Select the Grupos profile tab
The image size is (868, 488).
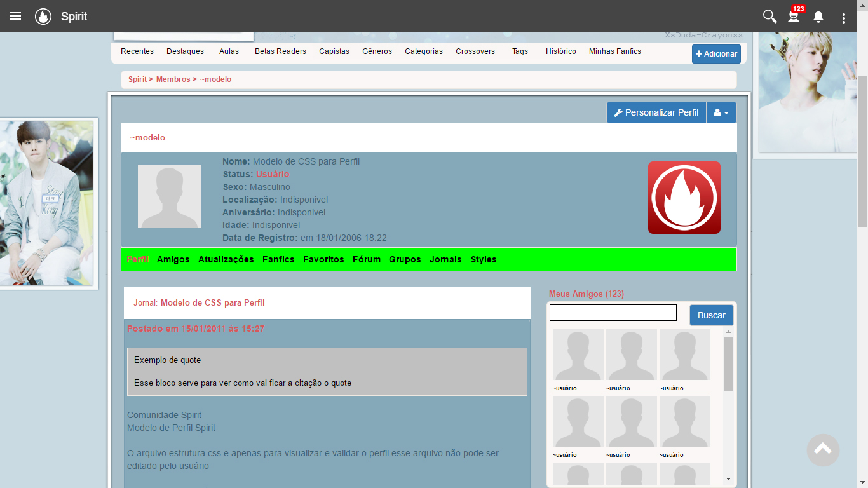click(405, 259)
